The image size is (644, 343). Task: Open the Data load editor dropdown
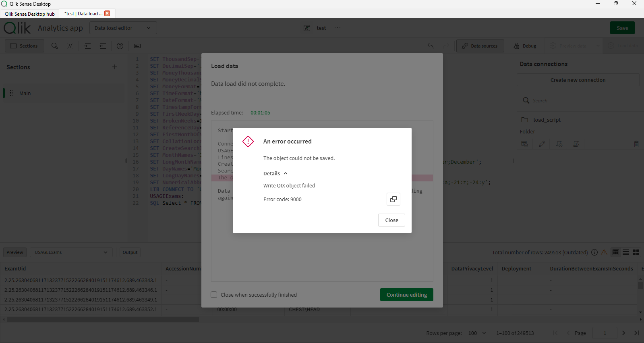(x=123, y=28)
